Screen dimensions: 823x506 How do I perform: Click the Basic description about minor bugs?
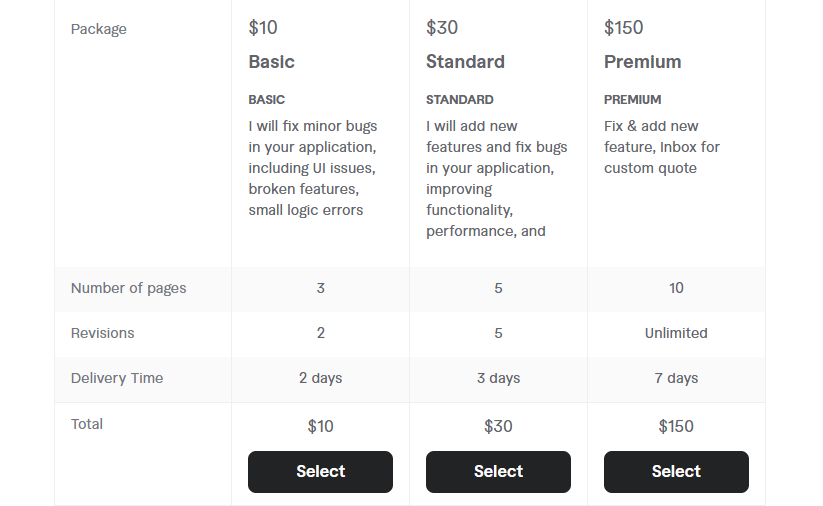[x=313, y=168]
